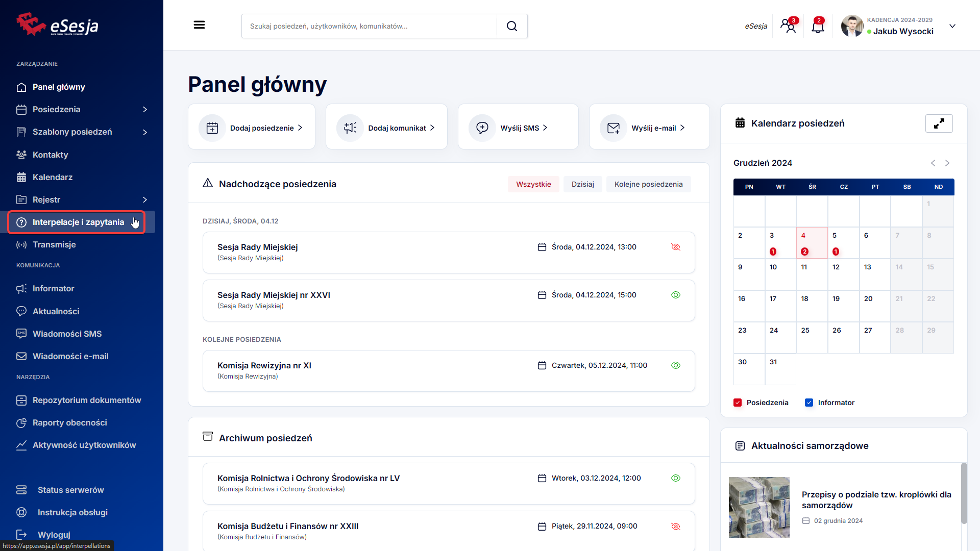Open the Rejestr menu item
980x551 pixels.
coord(82,199)
